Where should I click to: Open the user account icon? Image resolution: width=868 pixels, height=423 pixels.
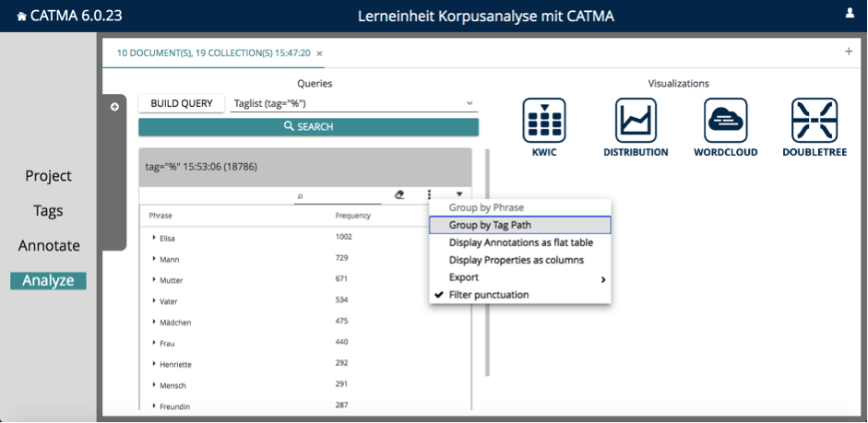850,14
